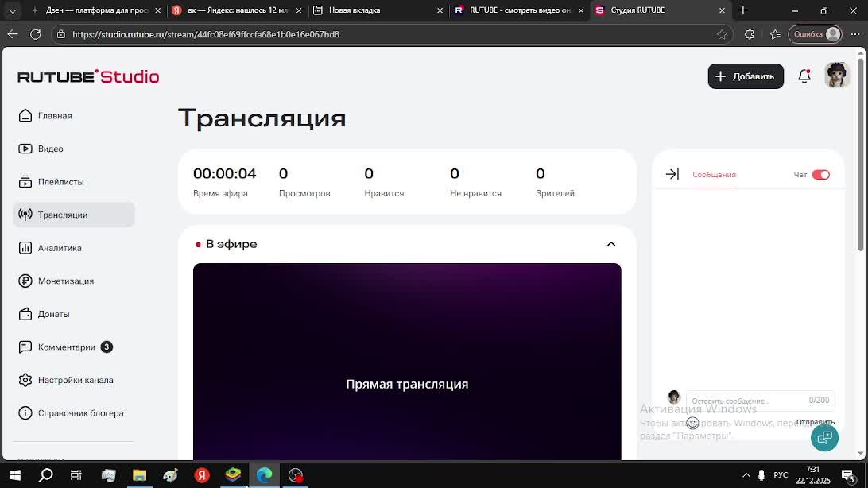Open notifications bell
This screenshot has height=488, width=868.
[804, 76]
